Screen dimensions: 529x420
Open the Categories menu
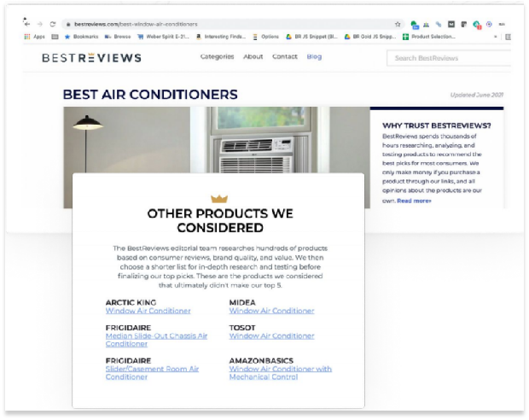[x=217, y=57]
